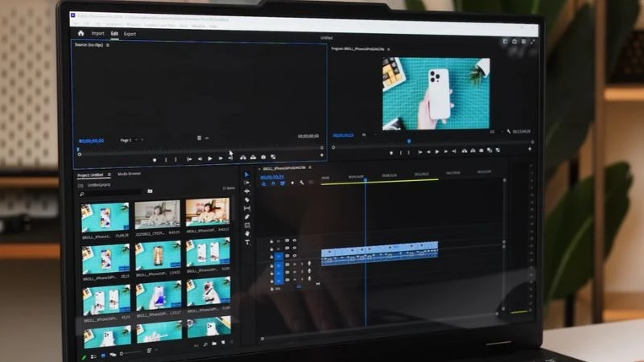Open the Project panel hamburger menu
Viewport: 644px width, 362px height.
pyautogui.click(x=109, y=175)
